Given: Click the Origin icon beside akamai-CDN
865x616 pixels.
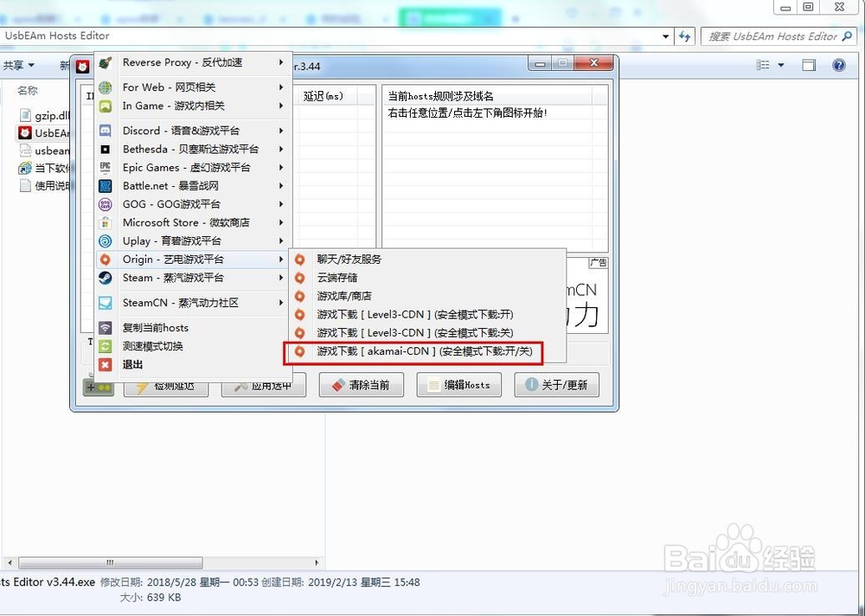Looking at the screenshot, I should tap(299, 351).
